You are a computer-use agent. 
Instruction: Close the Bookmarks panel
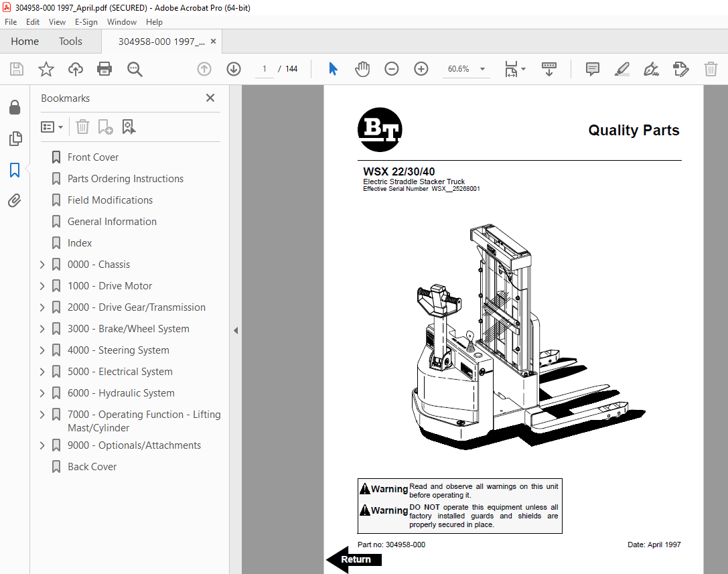[x=210, y=98]
